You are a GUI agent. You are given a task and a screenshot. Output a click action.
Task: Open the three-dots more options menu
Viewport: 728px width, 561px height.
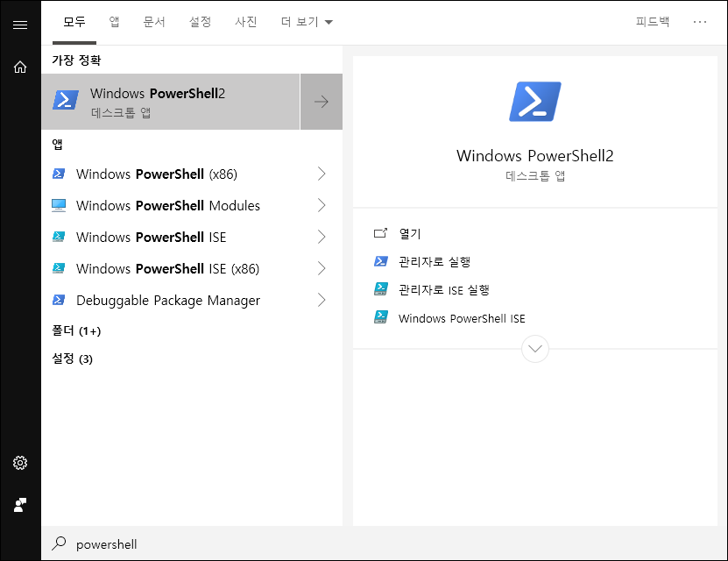click(x=700, y=22)
